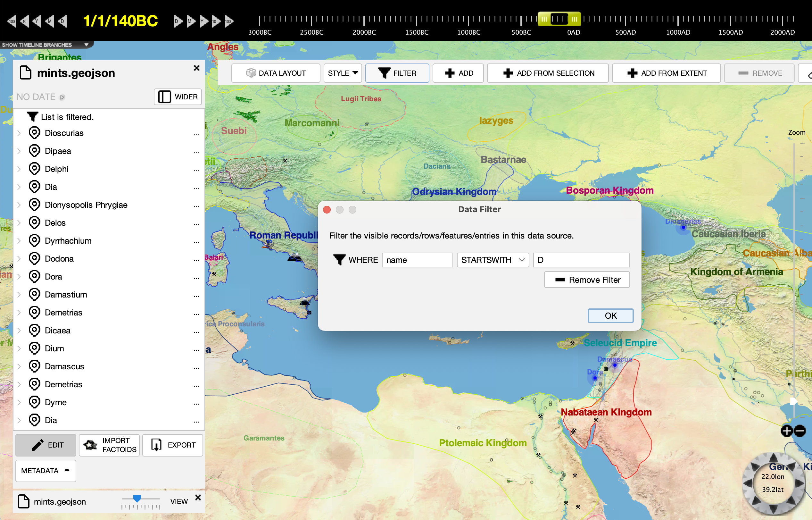Open the Metadata menu
Image resolution: width=812 pixels, height=520 pixels.
point(46,470)
